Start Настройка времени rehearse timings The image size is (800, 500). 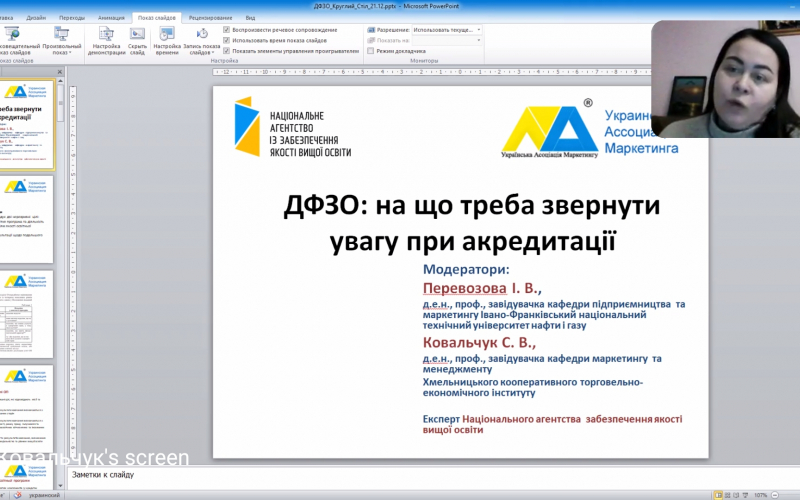pos(167,41)
